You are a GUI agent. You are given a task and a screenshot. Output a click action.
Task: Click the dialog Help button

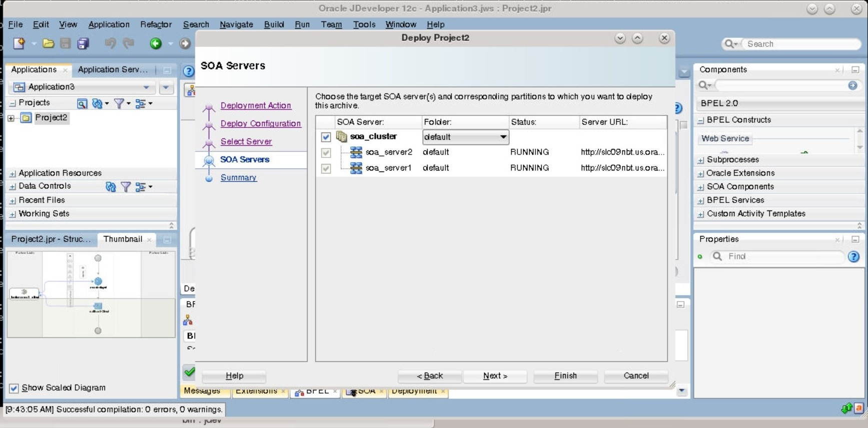pos(234,376)
